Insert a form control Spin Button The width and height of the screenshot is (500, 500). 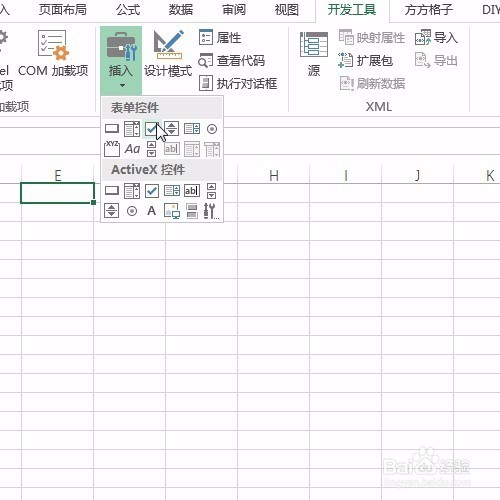point(172,129)
